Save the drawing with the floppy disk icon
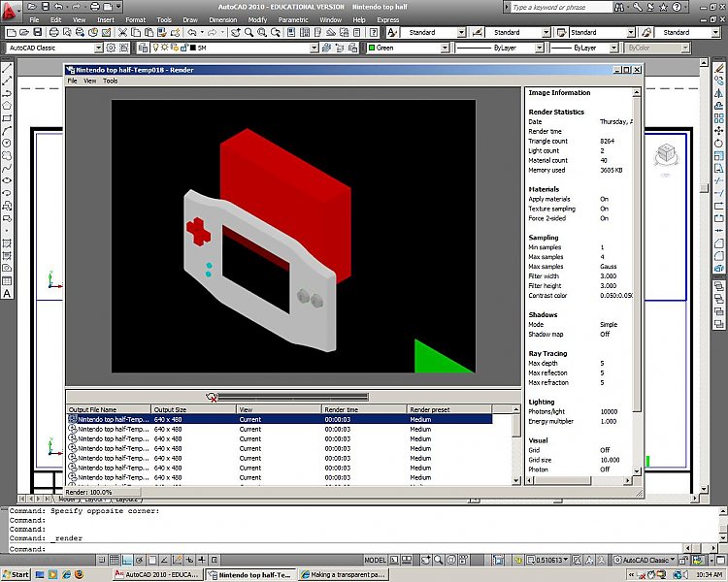 tap(38, 32)
